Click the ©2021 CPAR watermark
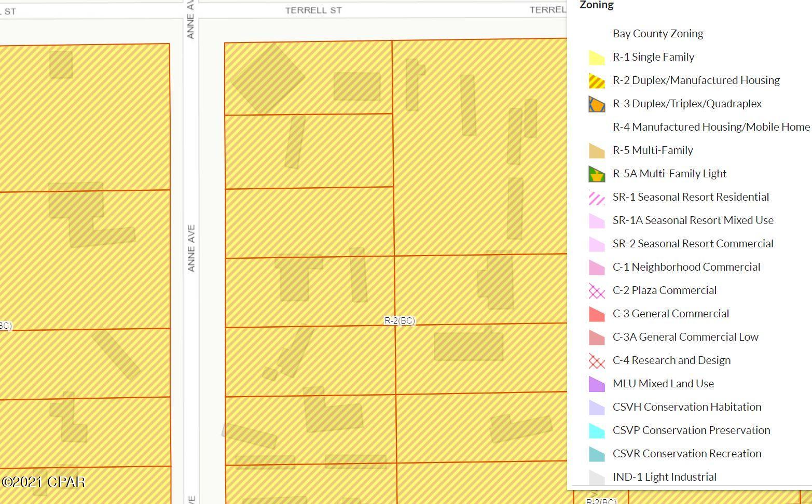The height and width of the screenshot is (504, 812). [43, 482]
